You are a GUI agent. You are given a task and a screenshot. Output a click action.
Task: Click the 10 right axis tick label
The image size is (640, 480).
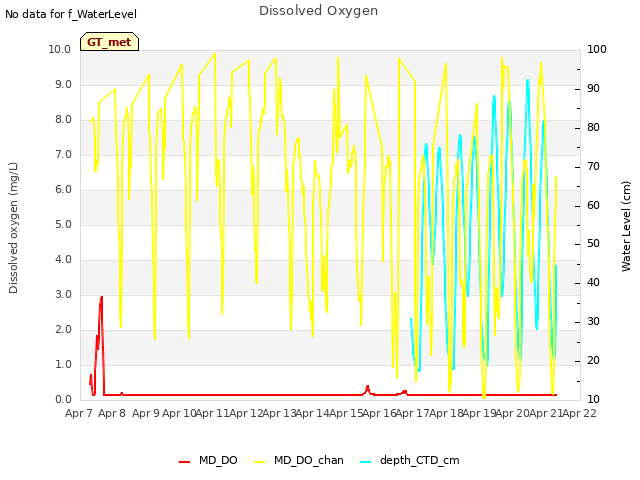(593, 400)
